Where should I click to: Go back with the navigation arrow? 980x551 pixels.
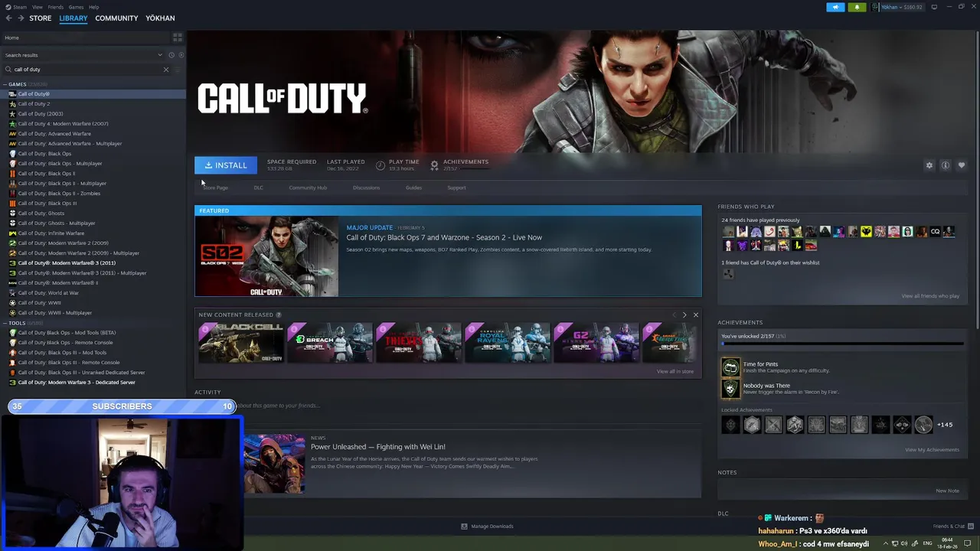8,18
